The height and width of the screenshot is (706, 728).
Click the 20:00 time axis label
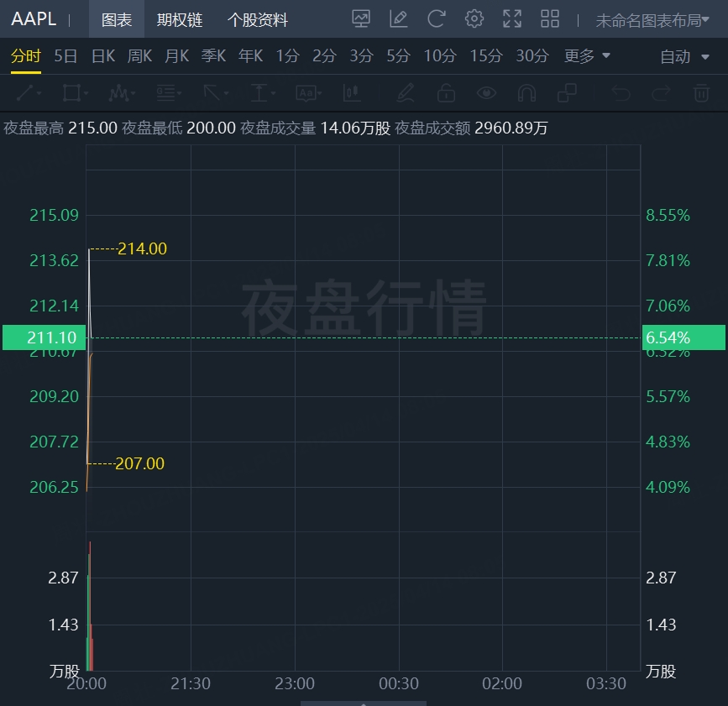point(86,683)
